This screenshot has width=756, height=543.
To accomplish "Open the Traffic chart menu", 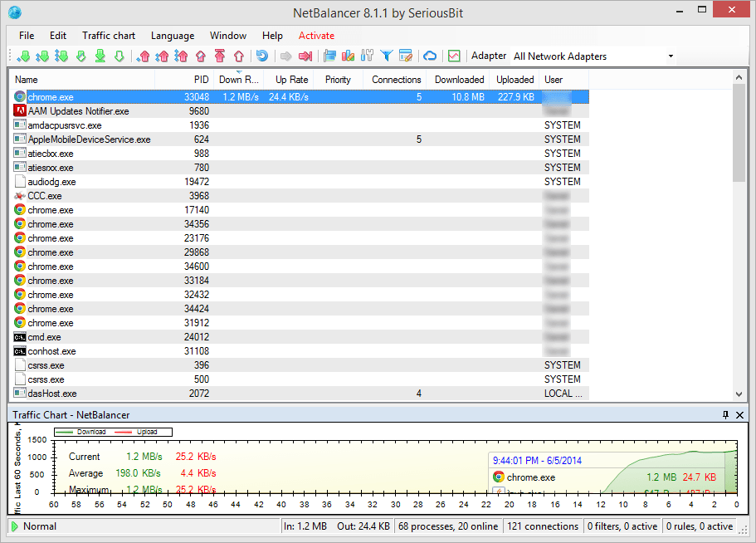I will point(109,36).
